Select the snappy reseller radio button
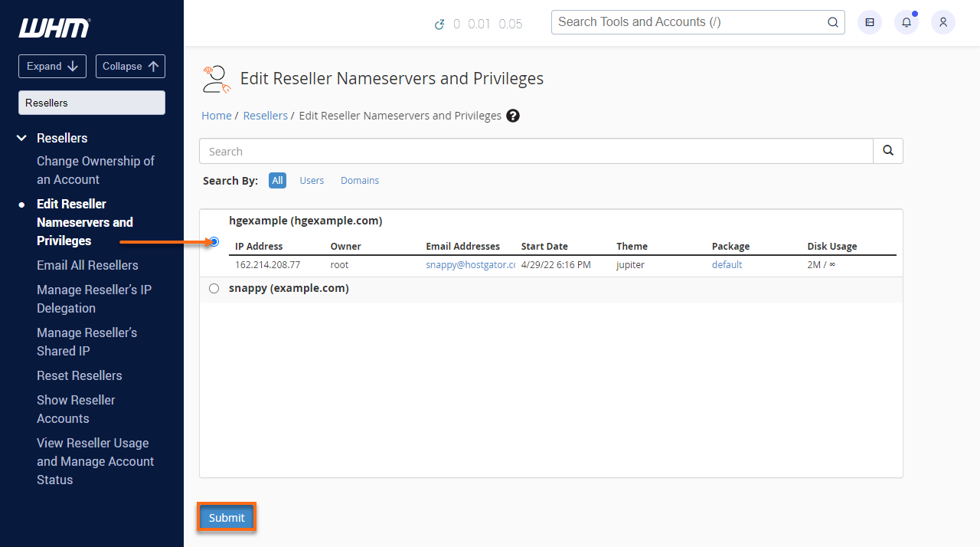This screenshot has width=980, height=547. point(214,288)
